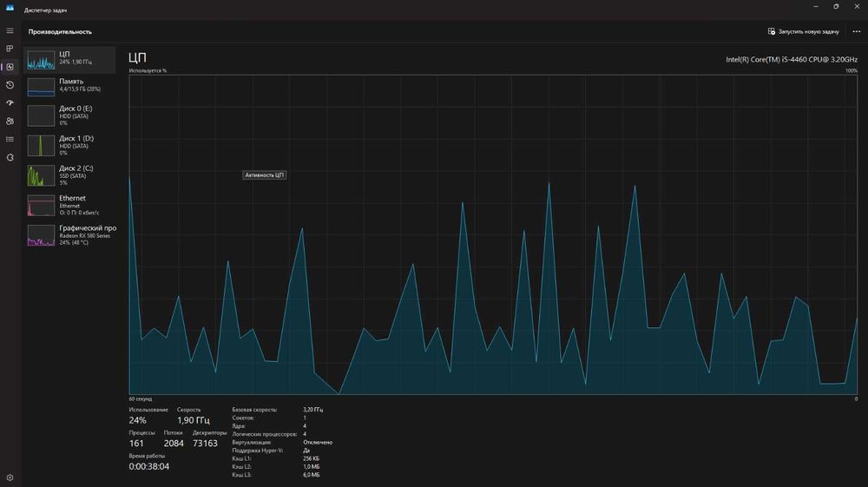The height and width of the screenshot is (487, 868).
Task: Open Task Manager settings gear
Action: point(10,477)
